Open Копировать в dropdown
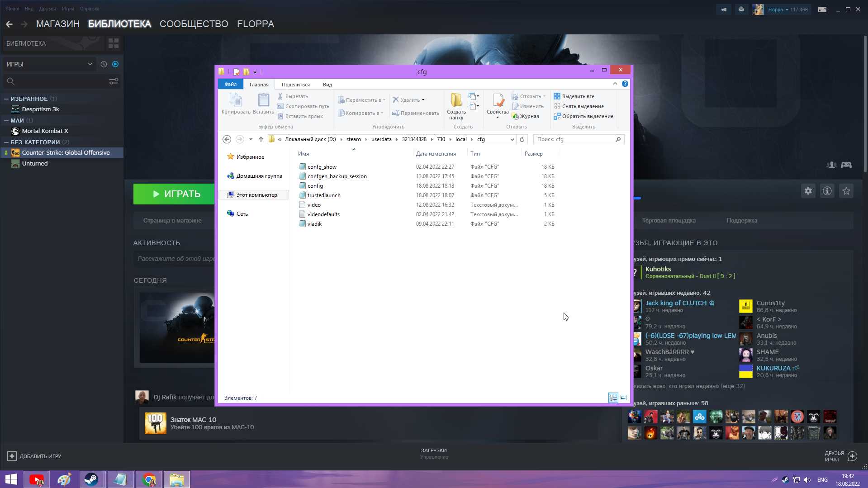The height and width of the screenshot is (488, 868). [x=360, y=113]
